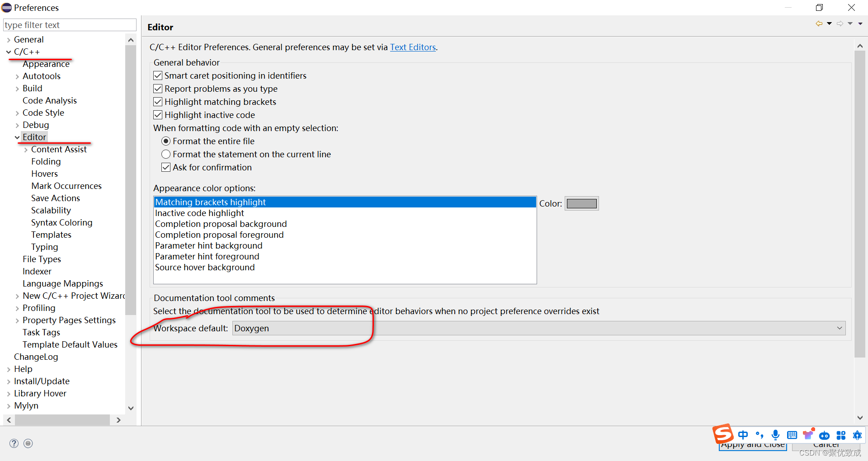Click the tree scroll up arrow
The image size is (868, 461).
pos(131,40)
